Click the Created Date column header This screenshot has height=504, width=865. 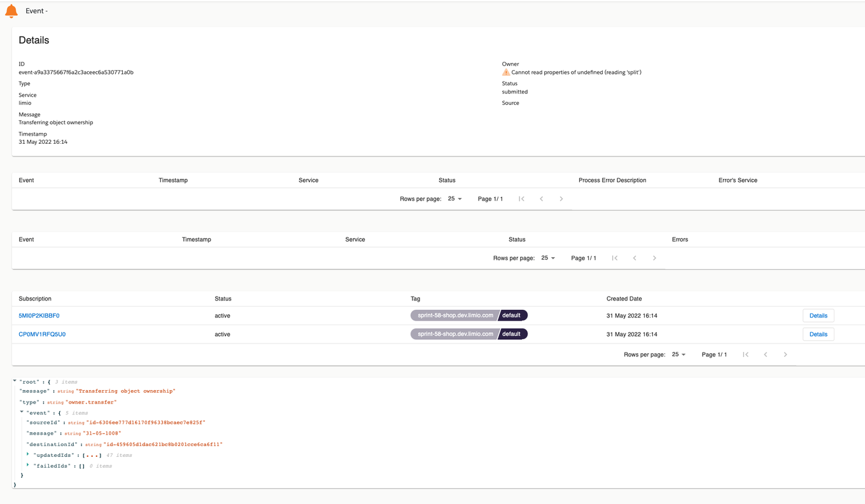624,298
